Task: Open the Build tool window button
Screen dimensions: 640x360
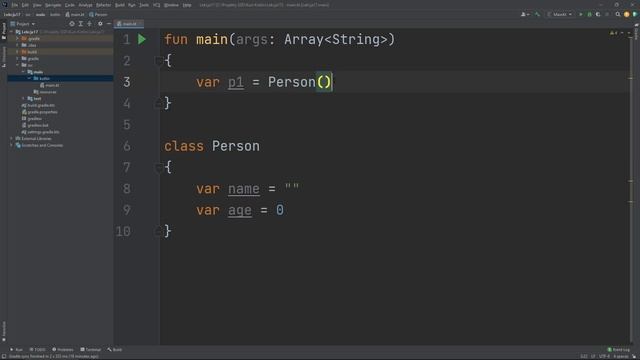Action: pyautogui.click(x=115, y=350)
